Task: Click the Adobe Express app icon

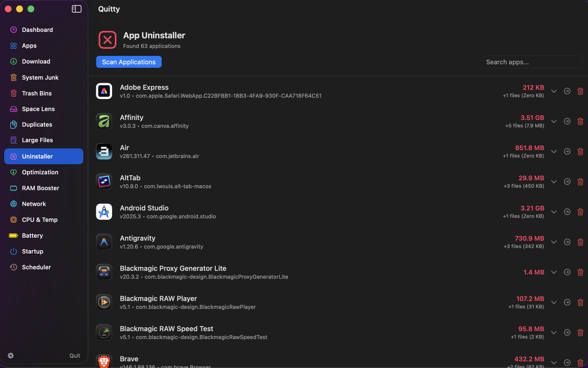Action: 104,91
